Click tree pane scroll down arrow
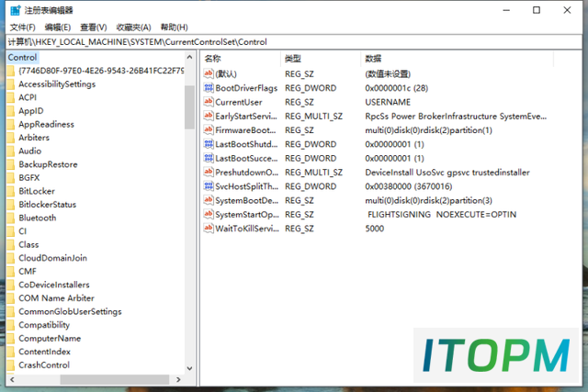The width and height of the screenshot is (588, 392). click(x=189, y=368)
